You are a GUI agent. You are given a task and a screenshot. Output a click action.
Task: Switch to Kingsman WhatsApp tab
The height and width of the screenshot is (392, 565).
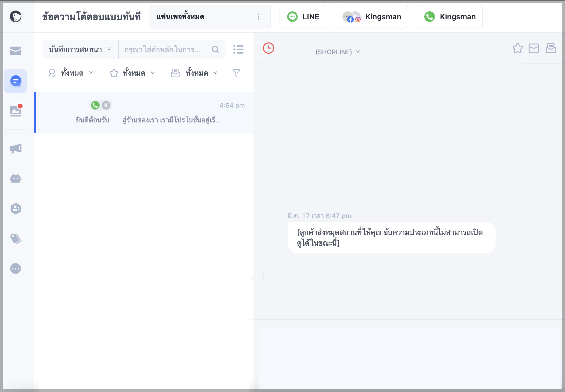click(450, 17)
